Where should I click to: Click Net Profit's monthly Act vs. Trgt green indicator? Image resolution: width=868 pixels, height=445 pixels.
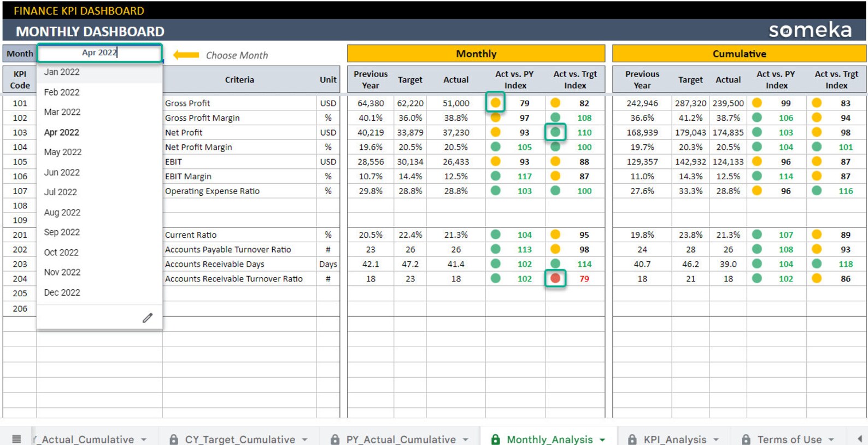pyautogui.click(x=555, y=132)
